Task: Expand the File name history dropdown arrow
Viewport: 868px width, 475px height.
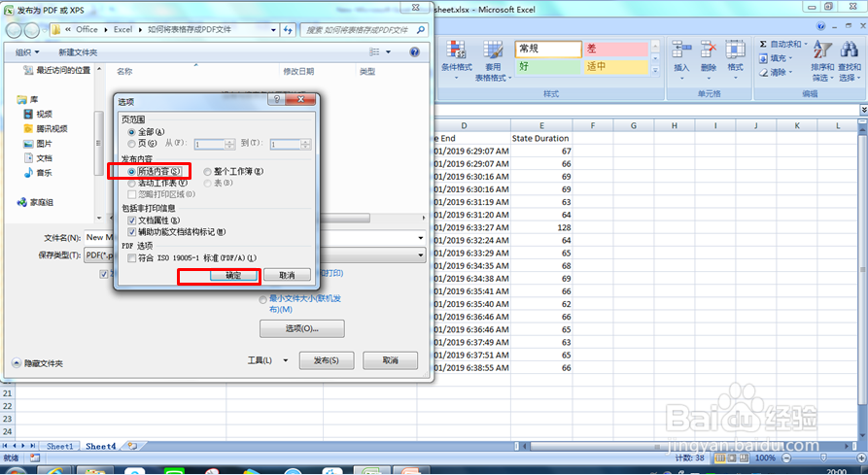Action: [421, 238]
